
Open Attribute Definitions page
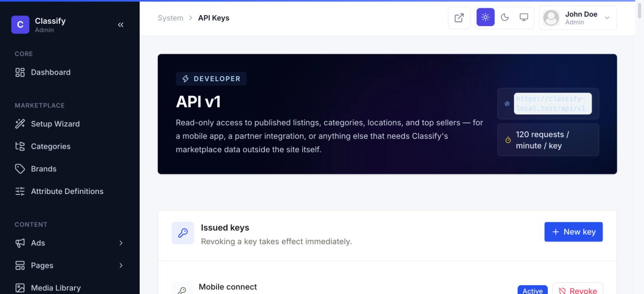click(70, 191)
